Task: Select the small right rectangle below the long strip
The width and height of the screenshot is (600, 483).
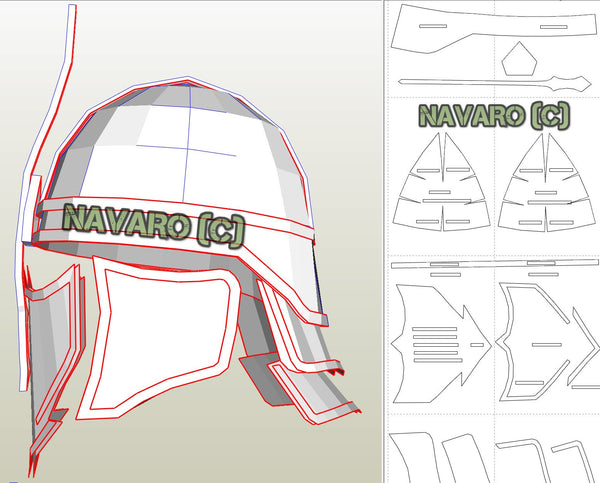Action: (543, 274)
